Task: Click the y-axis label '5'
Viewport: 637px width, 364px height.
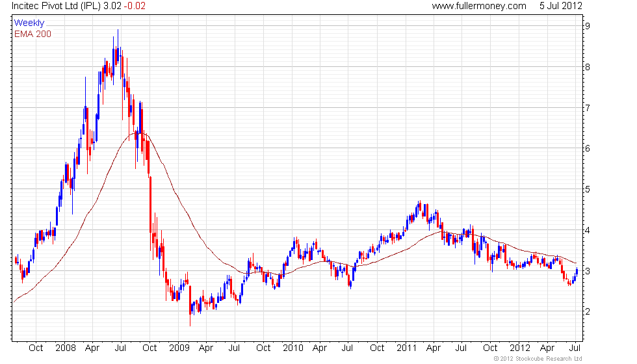Action: coord(588,190)
